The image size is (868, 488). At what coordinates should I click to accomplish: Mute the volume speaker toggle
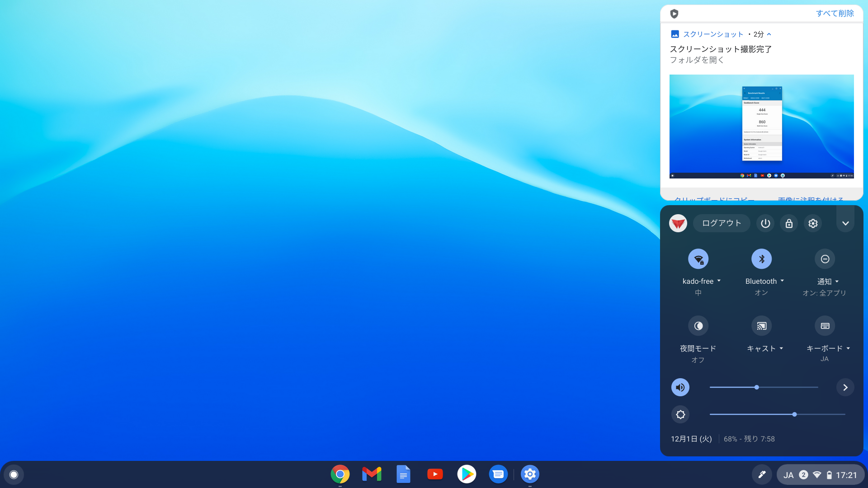pos(680,387)
